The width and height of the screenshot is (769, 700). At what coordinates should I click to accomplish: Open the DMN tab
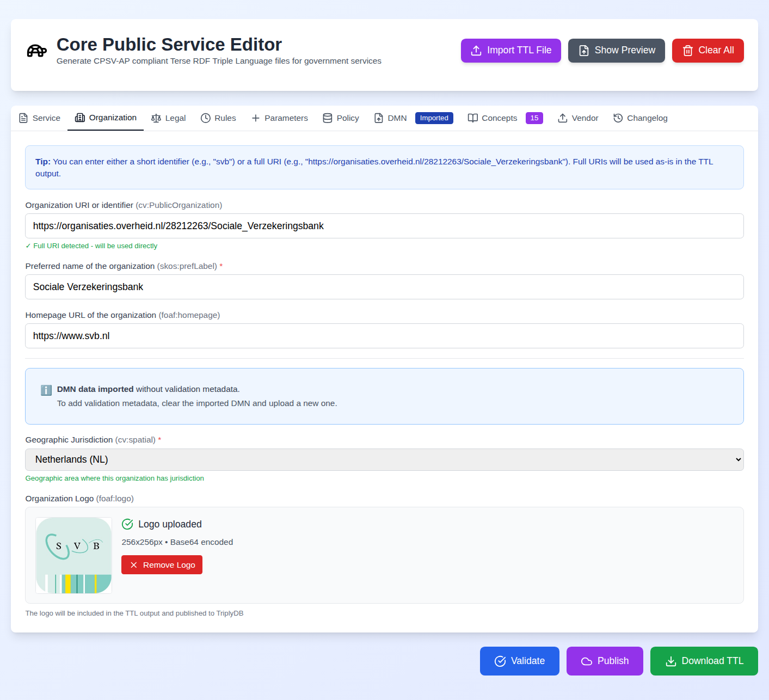391,118
